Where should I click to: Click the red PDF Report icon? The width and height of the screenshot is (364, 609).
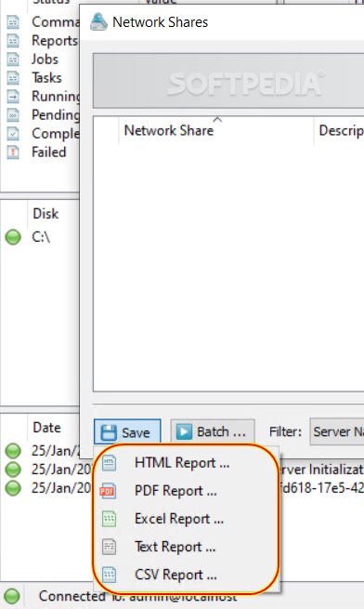(108, 491)
